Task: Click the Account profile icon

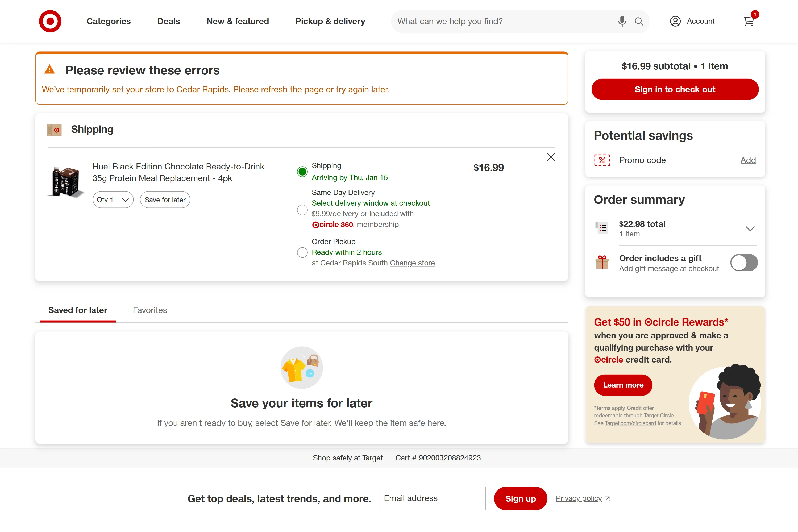Action: coord(675,21)
